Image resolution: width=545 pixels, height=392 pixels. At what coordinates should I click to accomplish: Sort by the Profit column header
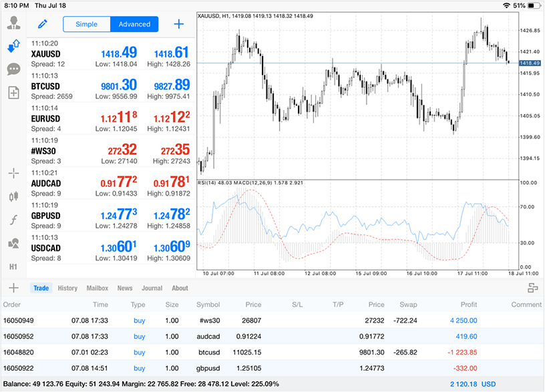pos(469,305)
